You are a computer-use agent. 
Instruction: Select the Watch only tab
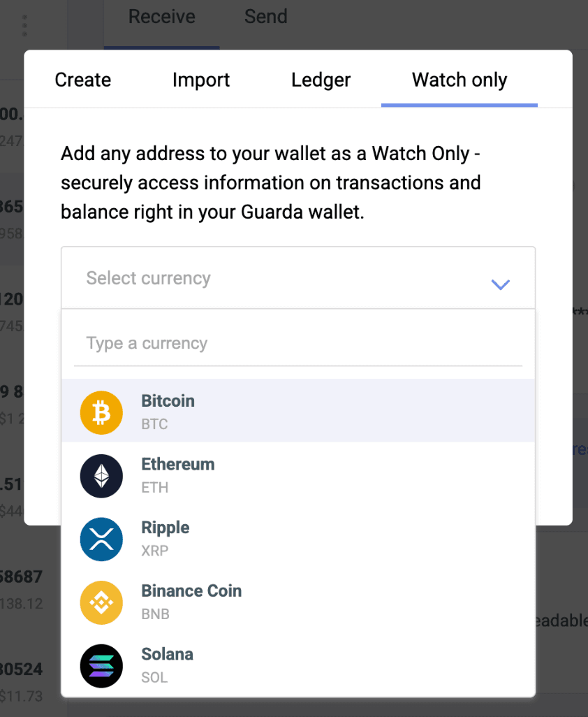(x=459, y=80)
